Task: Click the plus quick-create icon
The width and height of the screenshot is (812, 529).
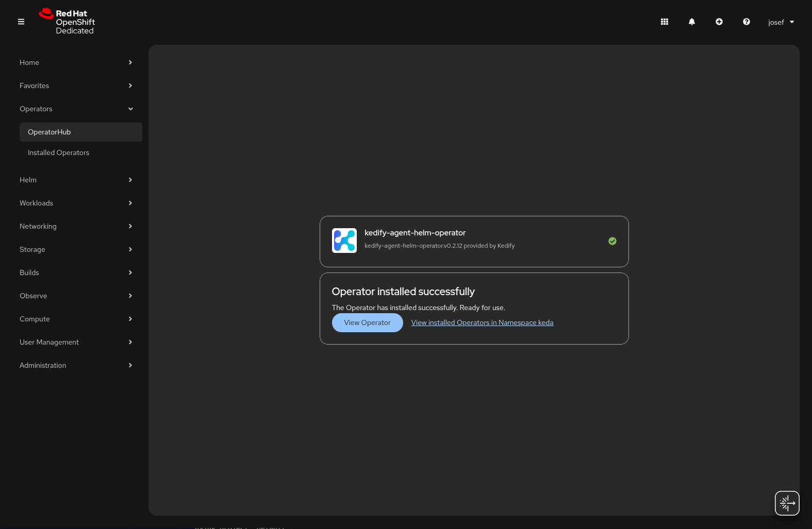Action: coord(719,22)
